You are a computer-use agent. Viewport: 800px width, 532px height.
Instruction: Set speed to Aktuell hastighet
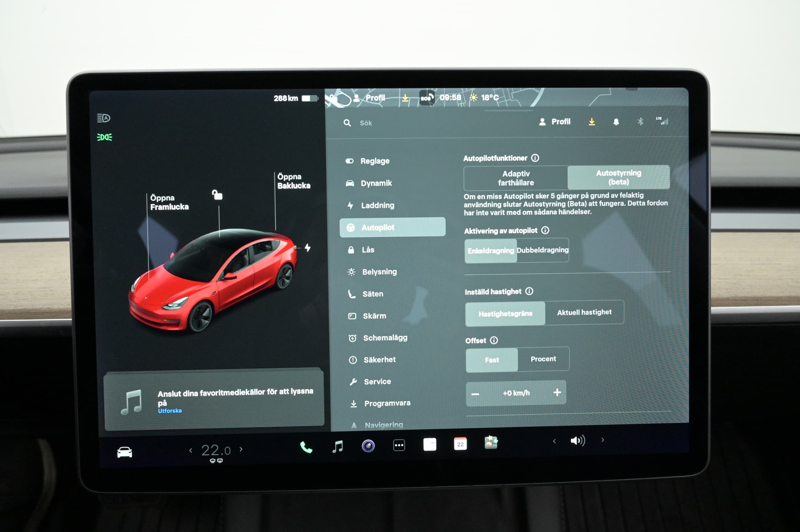click(584, 312)
